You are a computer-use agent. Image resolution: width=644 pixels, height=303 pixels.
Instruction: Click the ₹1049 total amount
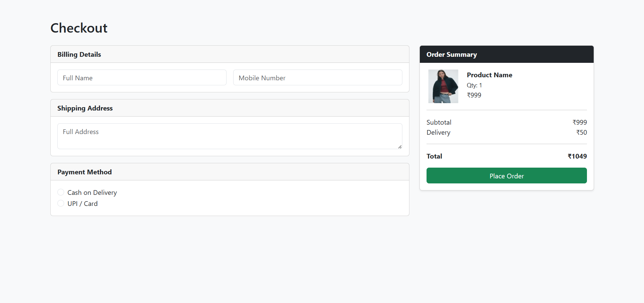click(577, 156)
